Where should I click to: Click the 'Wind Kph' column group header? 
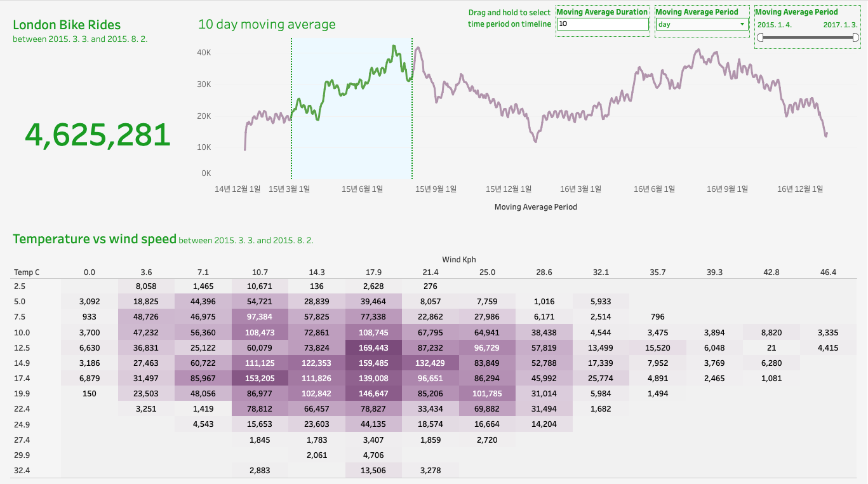pos(459,259)
